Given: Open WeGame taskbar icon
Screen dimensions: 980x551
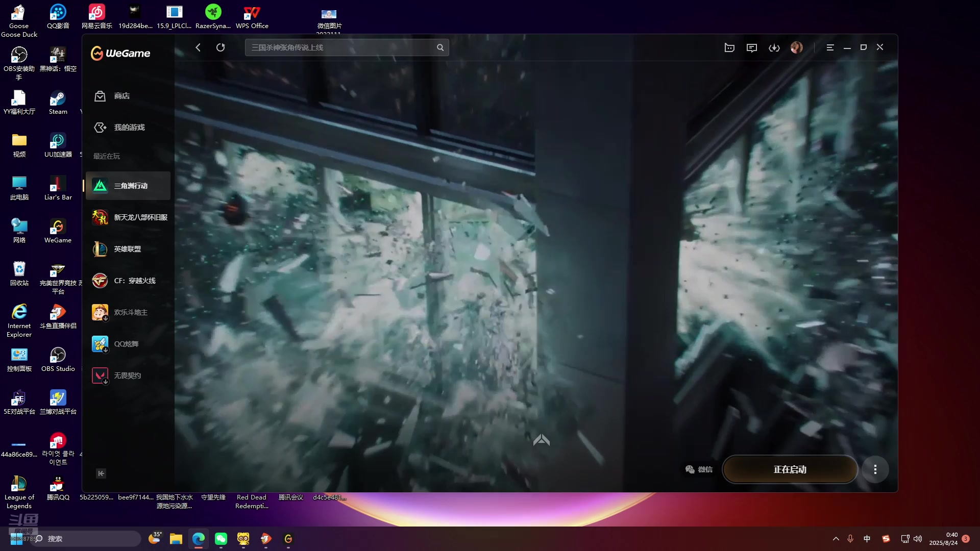Looking at the screenshot, I should click(288, 539).
